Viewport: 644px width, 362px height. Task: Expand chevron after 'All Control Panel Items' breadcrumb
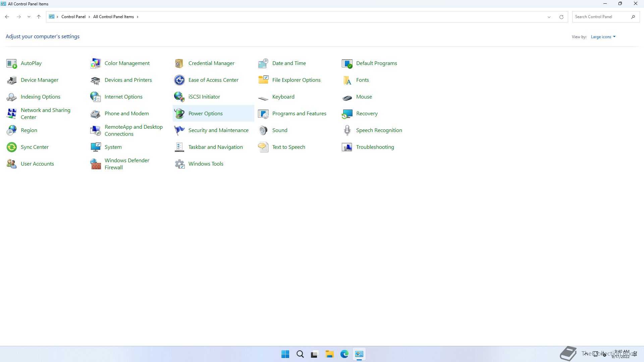[x=138, y=17]
